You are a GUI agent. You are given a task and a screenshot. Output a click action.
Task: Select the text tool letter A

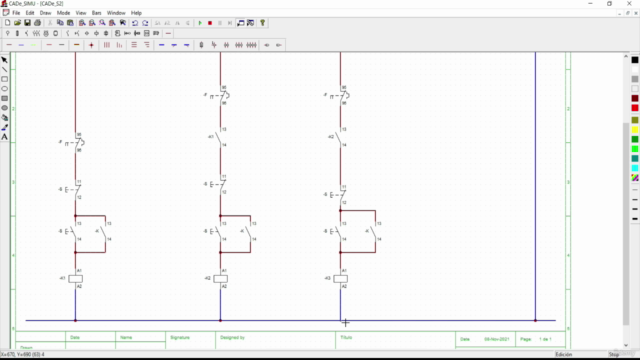pyautogui.click(x=4, y=137)
